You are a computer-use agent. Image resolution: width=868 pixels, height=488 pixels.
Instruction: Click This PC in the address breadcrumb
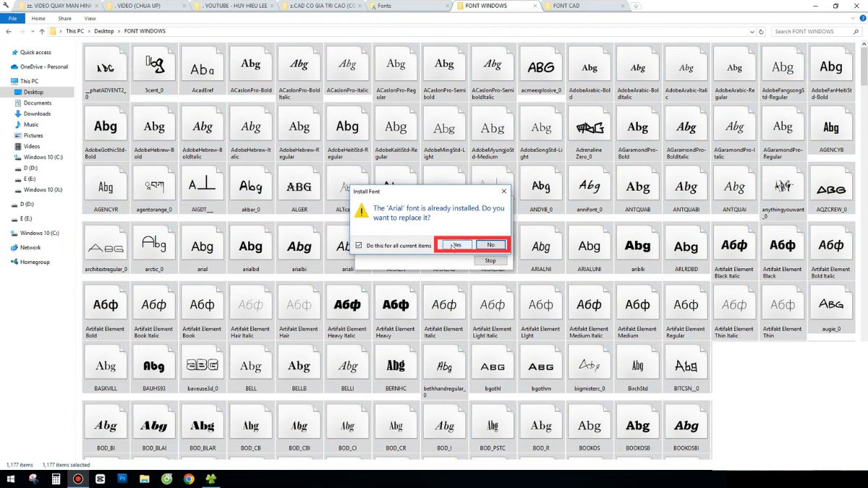coord(75,32)
